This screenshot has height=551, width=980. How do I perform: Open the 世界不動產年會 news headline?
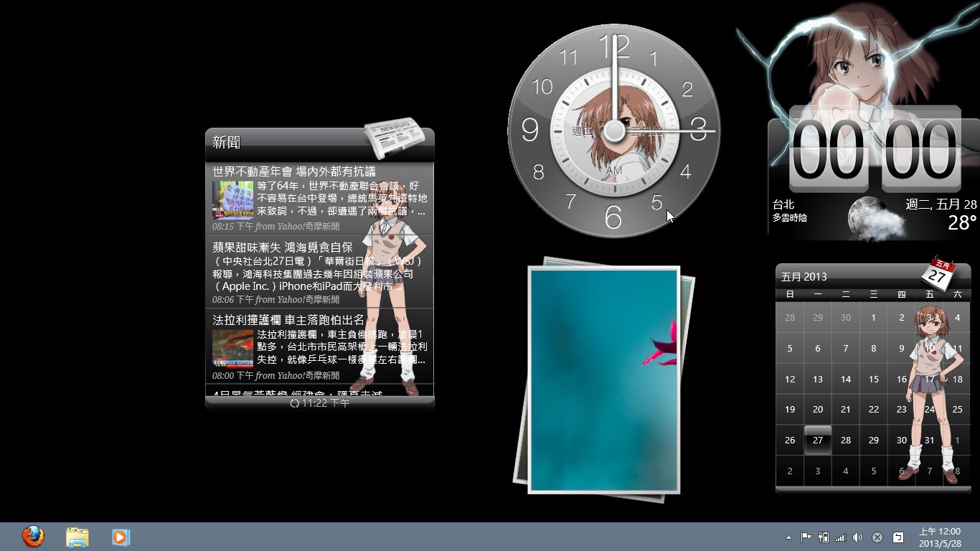tap(294, 171)
